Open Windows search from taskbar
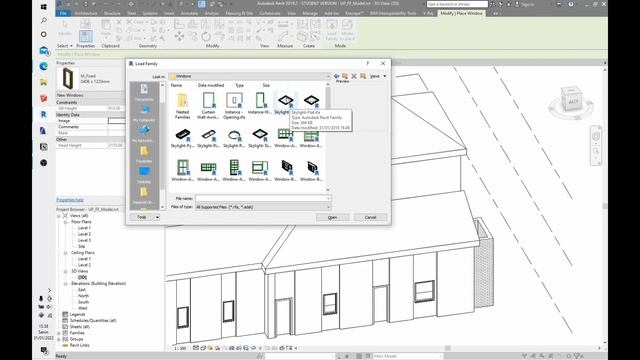 pos(44,20)
